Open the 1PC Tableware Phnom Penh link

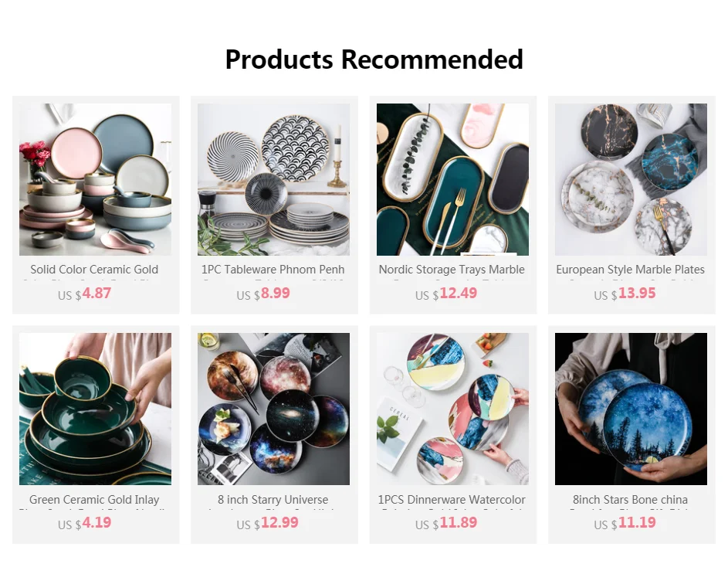click(x=273, y=270)
